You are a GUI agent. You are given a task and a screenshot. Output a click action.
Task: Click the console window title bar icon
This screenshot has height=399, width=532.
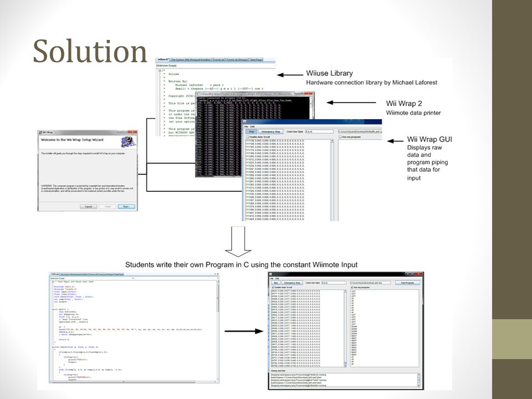[x=198, y=94]
